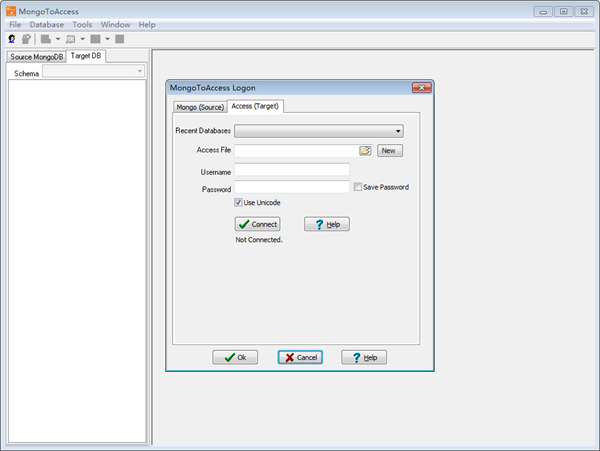Maximize the MongoToAccess main window

point(564,11)
